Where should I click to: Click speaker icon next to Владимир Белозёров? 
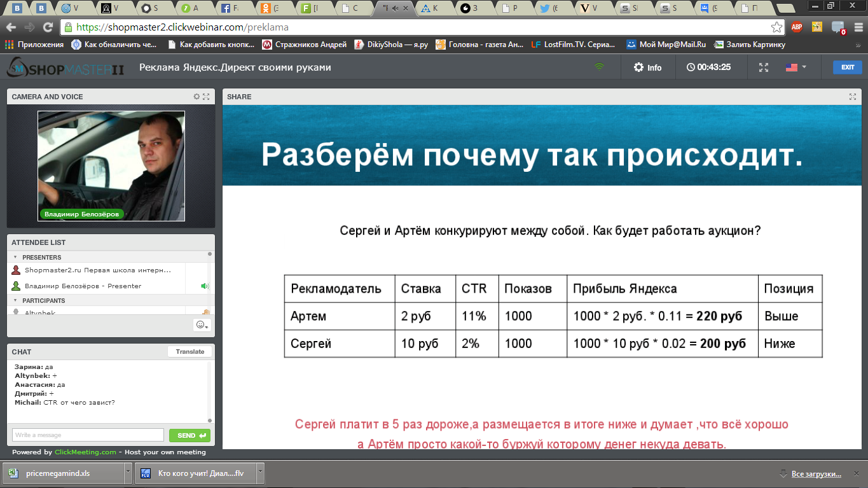pos(205,286)
